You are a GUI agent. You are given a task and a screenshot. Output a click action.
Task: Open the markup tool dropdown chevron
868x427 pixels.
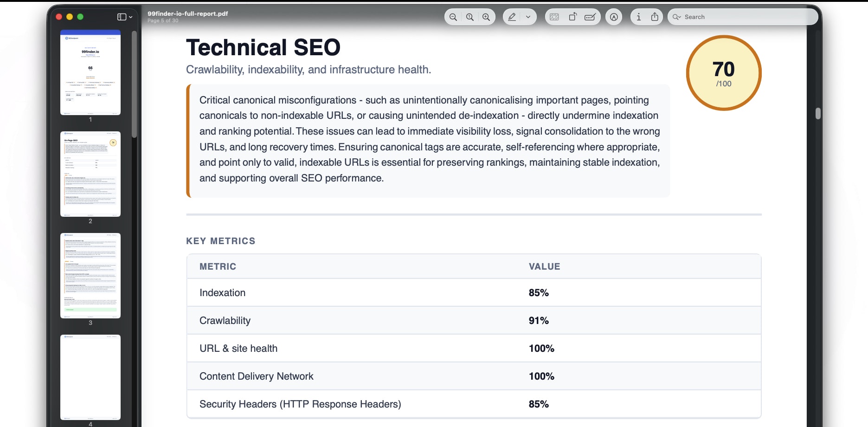click(527, 17)
